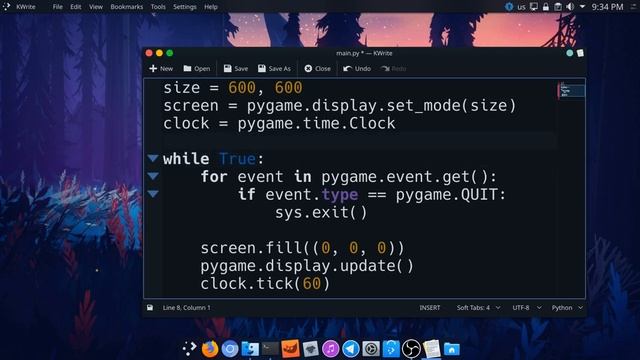The width and height of the screenshot is (640, 360).
Task: Open the Home folder icon in the dock
Action: coord(451,349)
